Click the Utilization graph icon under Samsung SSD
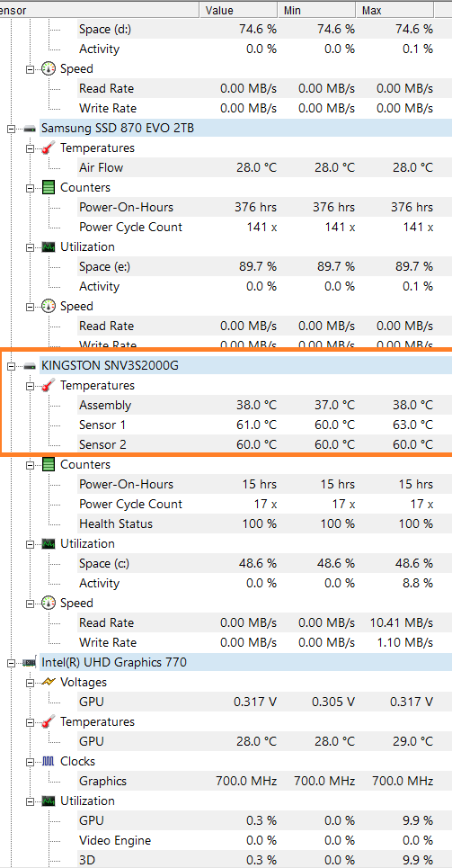The height and width of the screenshot is (868, 452). point(49,246)
